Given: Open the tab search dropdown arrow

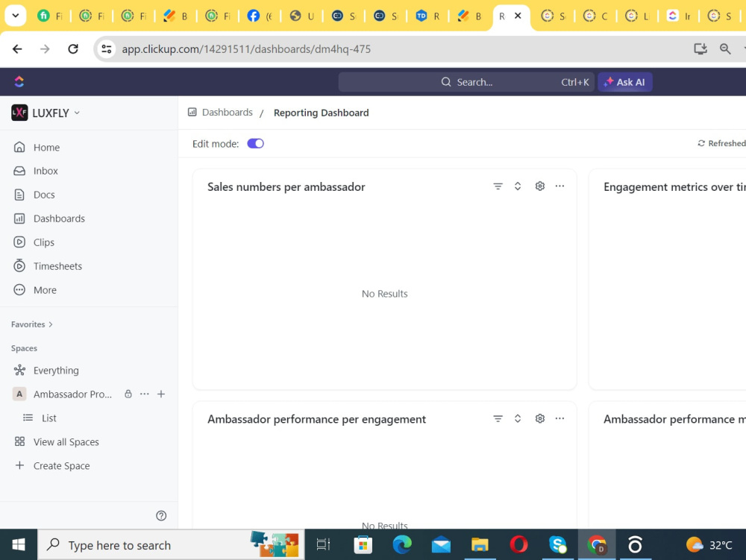Looking at the screenshot, I should point(15,16).
